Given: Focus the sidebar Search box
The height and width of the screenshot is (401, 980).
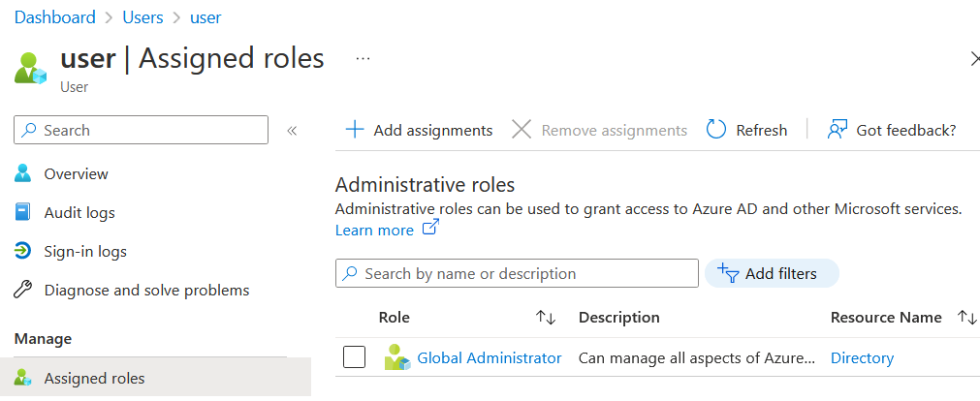Looking at the screenshot, I should [x=142, y=130].
